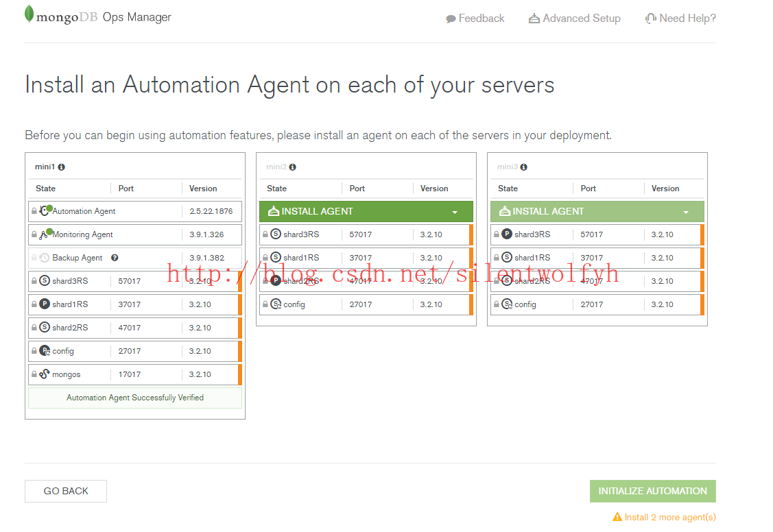The width and height of the screenshot is (773, 532).
Task: Click the info icon next to mini2
Action: 293,167
